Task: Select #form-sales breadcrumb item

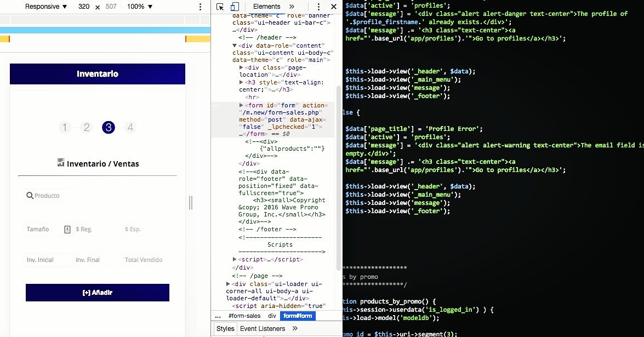Action: tap(244, 316)
